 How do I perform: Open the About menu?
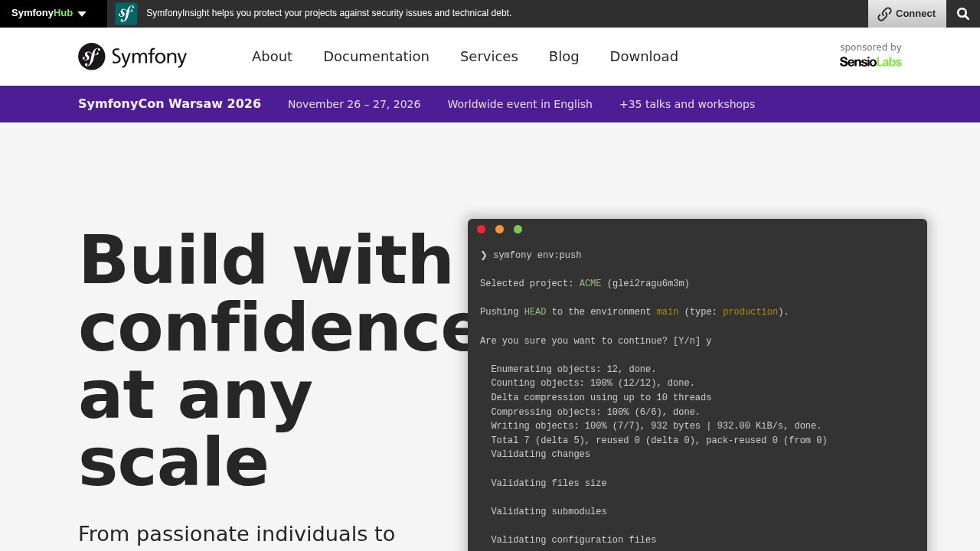point(272,57)
